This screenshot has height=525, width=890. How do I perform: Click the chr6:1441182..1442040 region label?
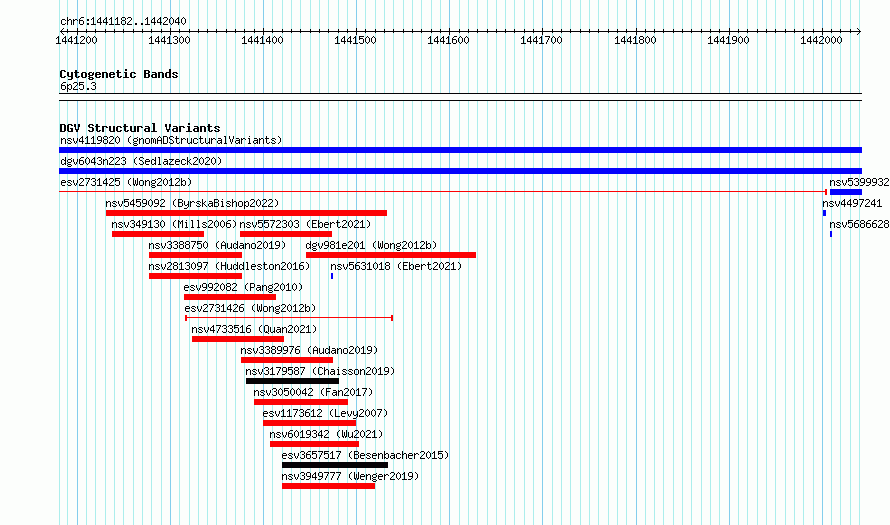pos(123,21)
